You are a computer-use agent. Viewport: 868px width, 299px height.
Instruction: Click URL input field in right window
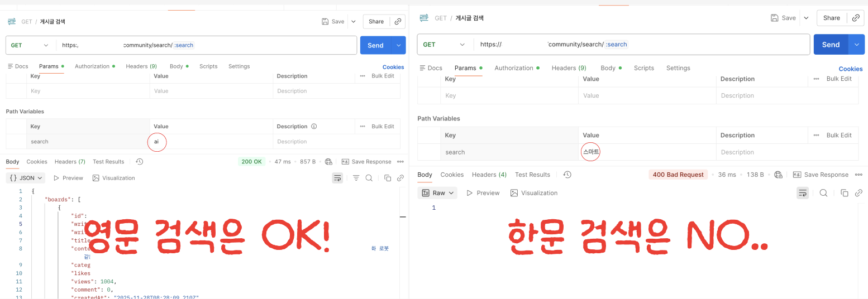click(x=642, y=45)
